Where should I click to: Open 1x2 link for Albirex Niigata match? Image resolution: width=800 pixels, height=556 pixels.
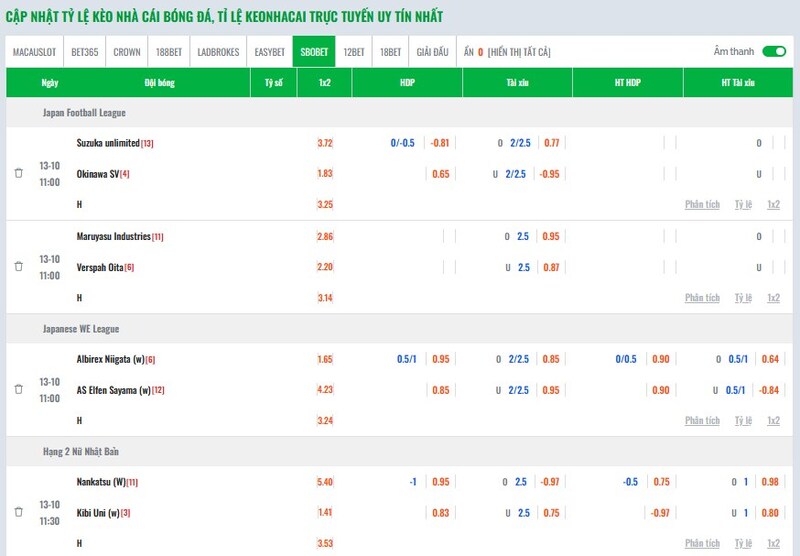(x=773, y=421)
